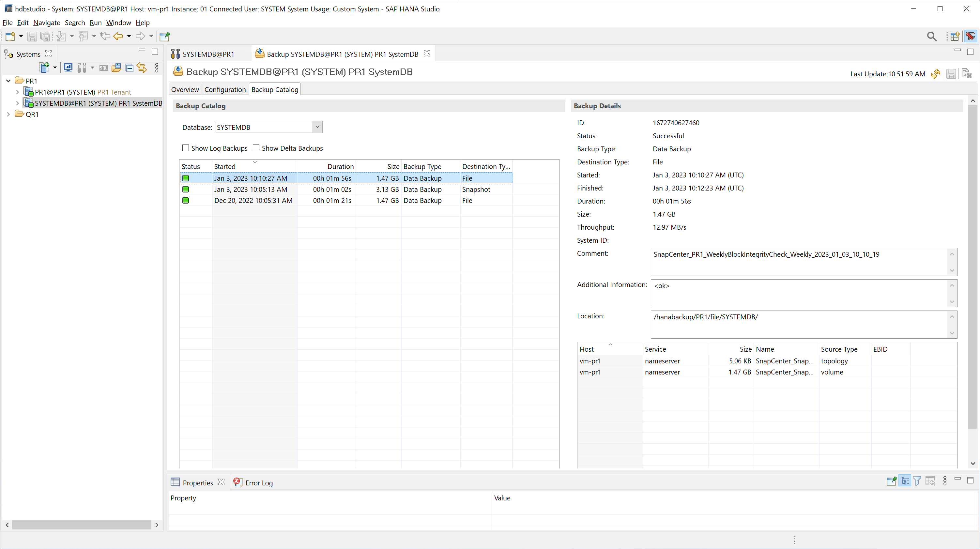The image size is (980, 549).
Task: Click the magnifier search icon in main toolbar
Action: (x=931, y=36)
